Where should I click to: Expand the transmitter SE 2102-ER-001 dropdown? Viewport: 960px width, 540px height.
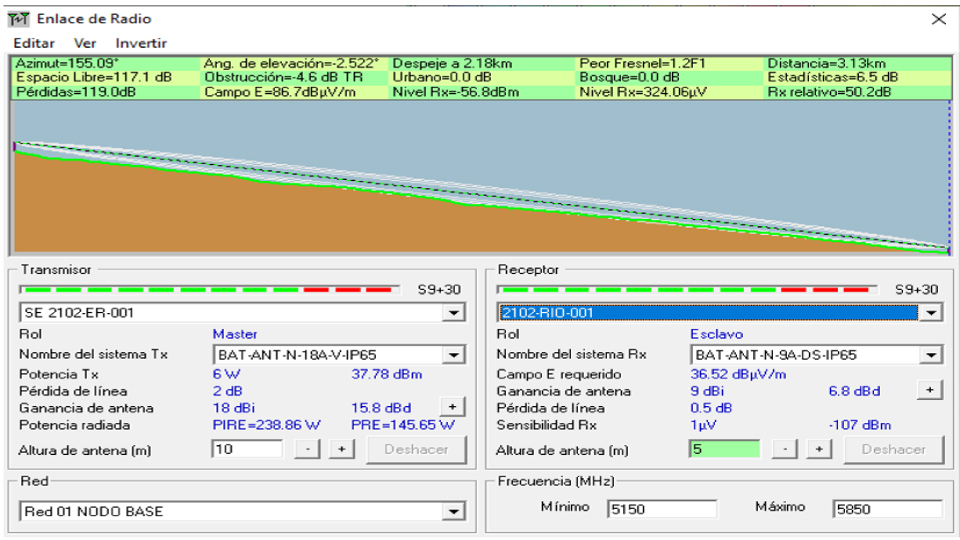[x=454, y=313]
